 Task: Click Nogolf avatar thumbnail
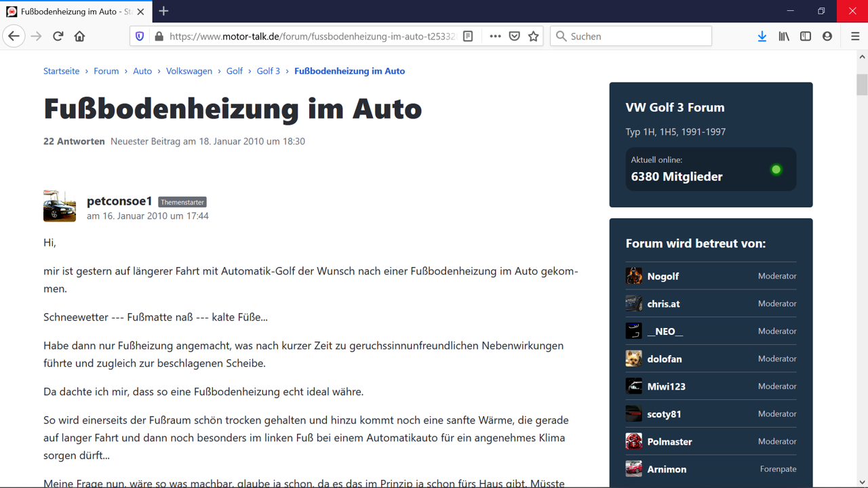pyautogui.click(x=633, y=276)
